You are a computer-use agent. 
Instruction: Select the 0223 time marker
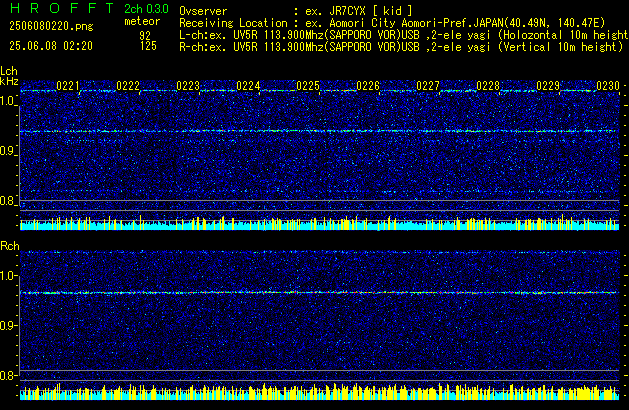[x=188, y=86]
